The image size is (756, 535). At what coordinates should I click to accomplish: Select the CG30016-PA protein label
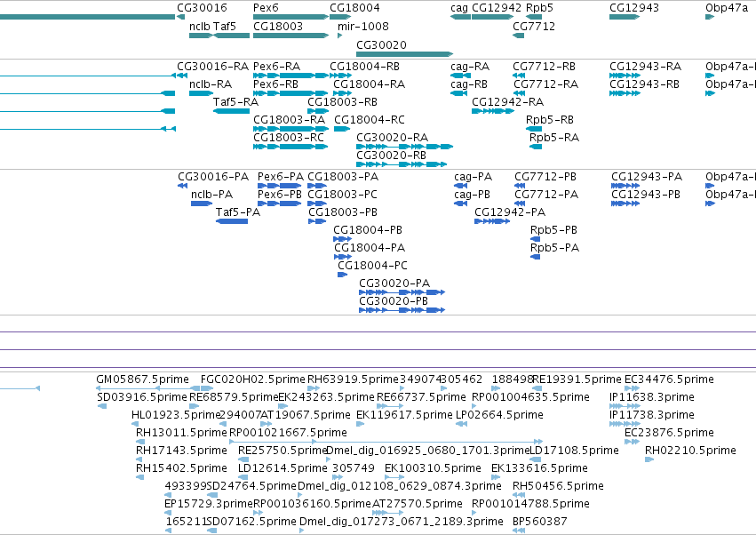tap(213, 177)
